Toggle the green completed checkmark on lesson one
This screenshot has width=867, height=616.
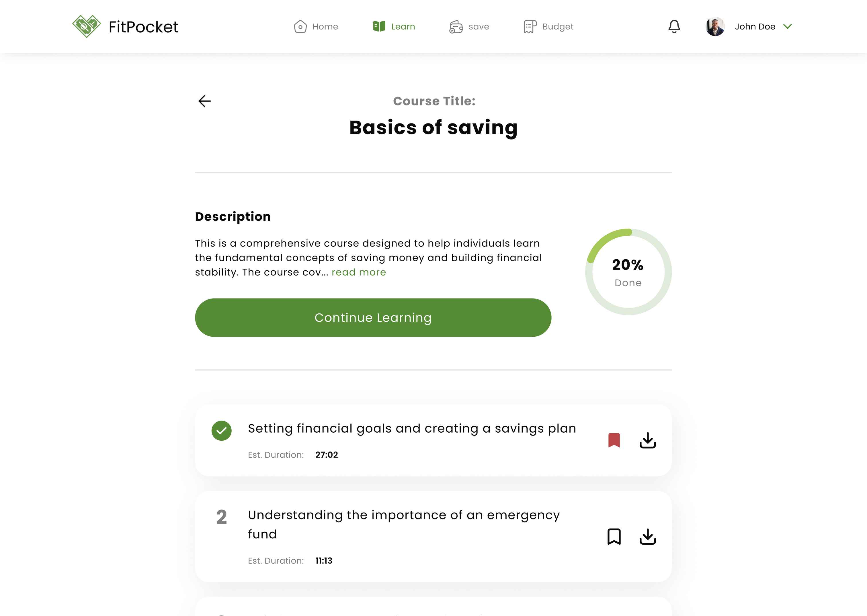click(x=221, y=431)
